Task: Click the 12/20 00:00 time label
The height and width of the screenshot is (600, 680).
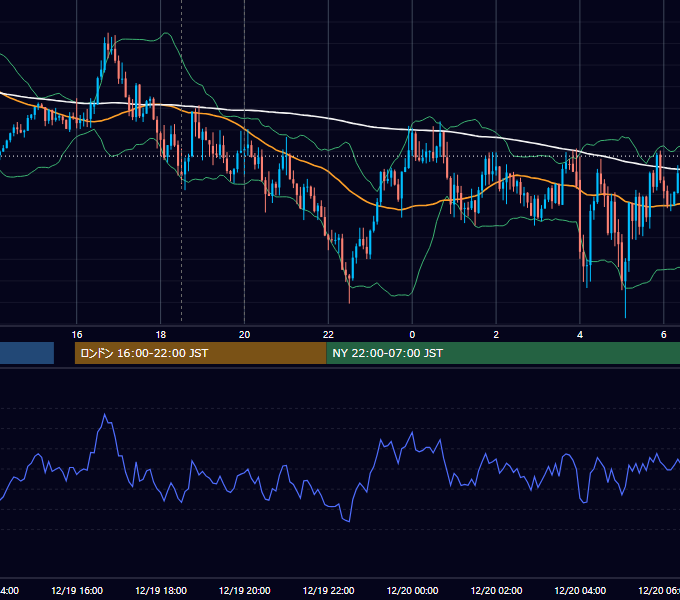Action: tap(412, 590)
